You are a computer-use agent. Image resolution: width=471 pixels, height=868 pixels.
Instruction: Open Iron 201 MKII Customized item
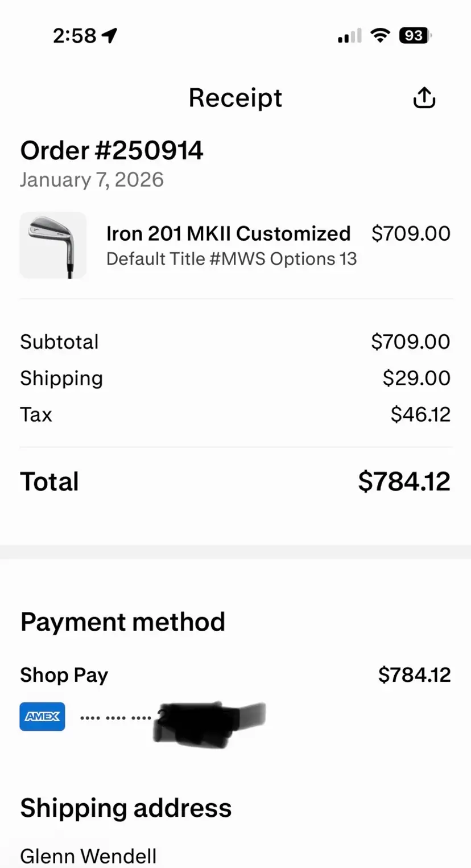point(228,233)
